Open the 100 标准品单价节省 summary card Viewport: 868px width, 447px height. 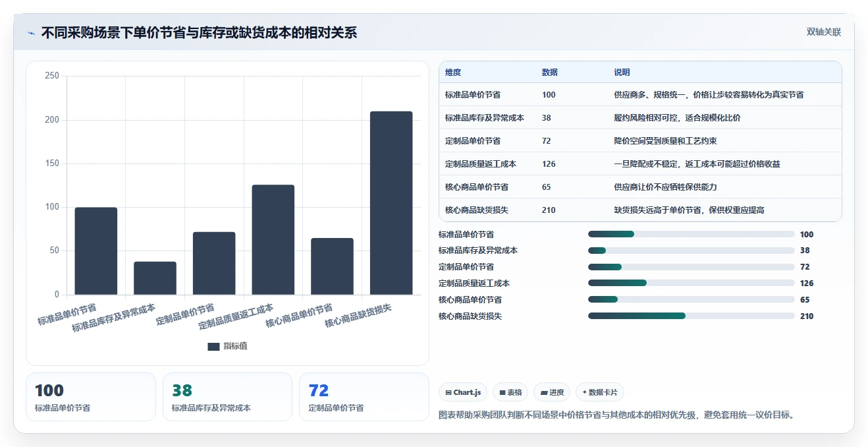(91, 397)
